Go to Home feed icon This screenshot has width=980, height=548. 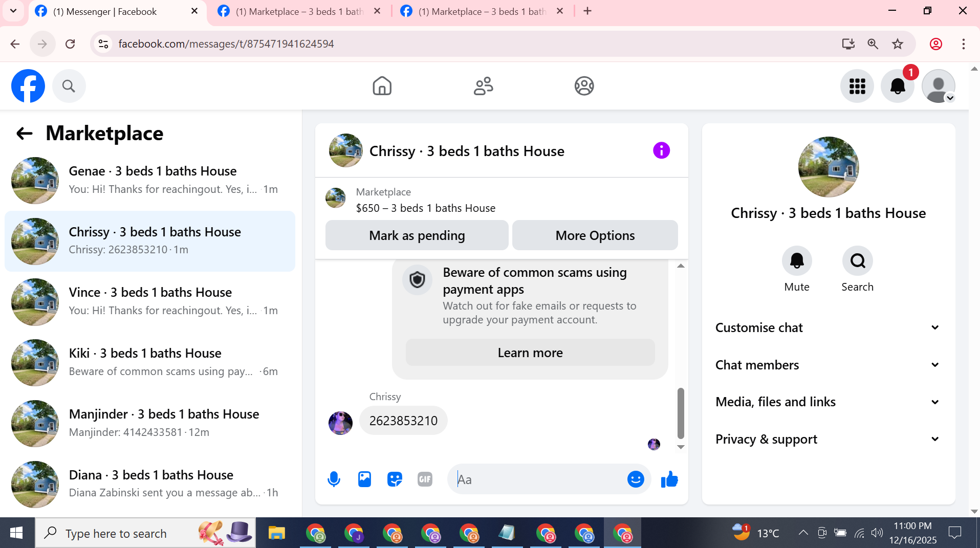click(382, 86)
